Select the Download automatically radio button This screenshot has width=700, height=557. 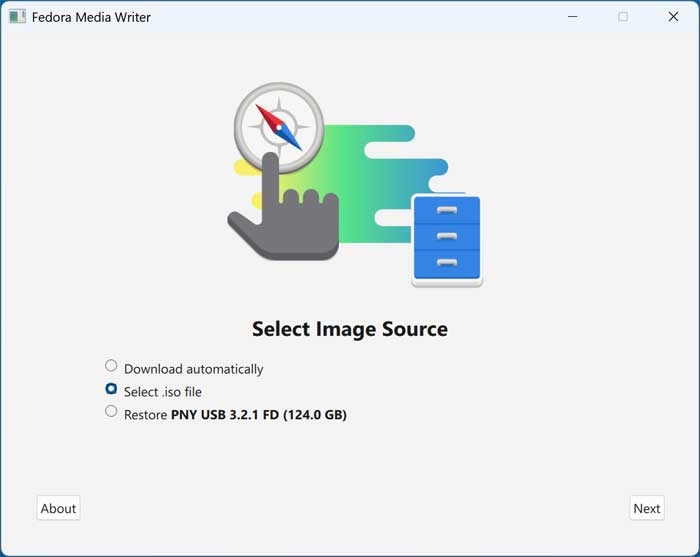[x=111, y=366]
